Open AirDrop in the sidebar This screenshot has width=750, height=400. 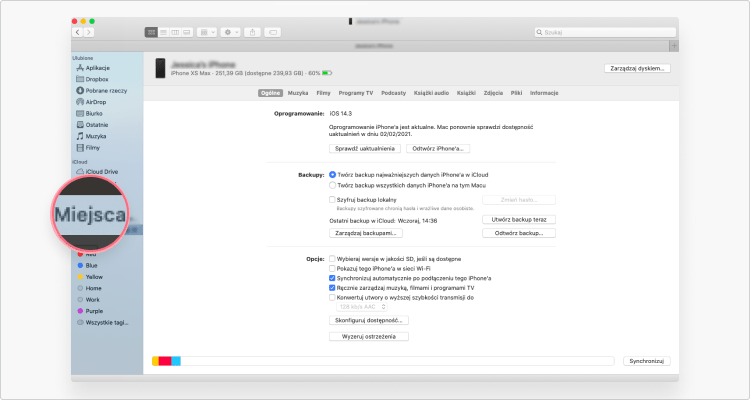(x=91, y=102)
